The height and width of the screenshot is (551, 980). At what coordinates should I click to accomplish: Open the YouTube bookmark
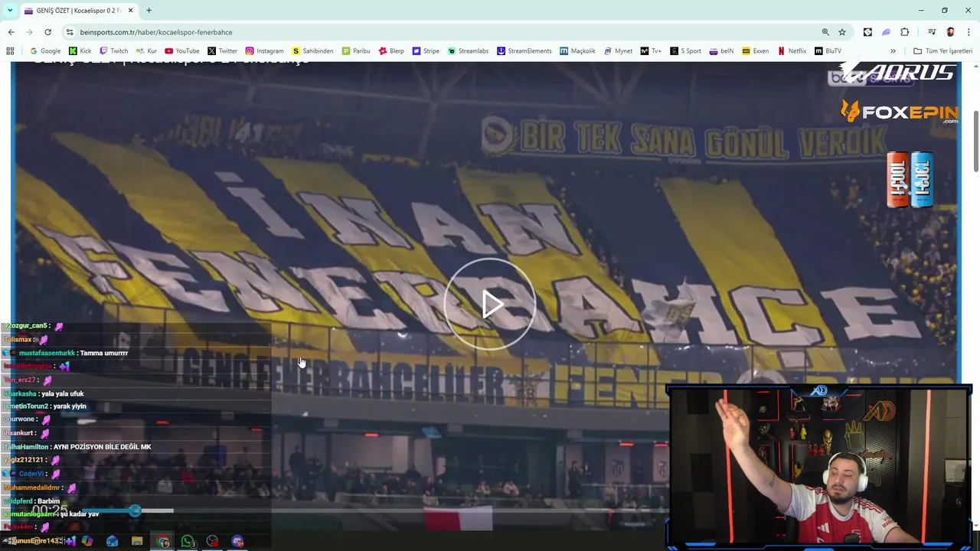(x=181, y=51)
